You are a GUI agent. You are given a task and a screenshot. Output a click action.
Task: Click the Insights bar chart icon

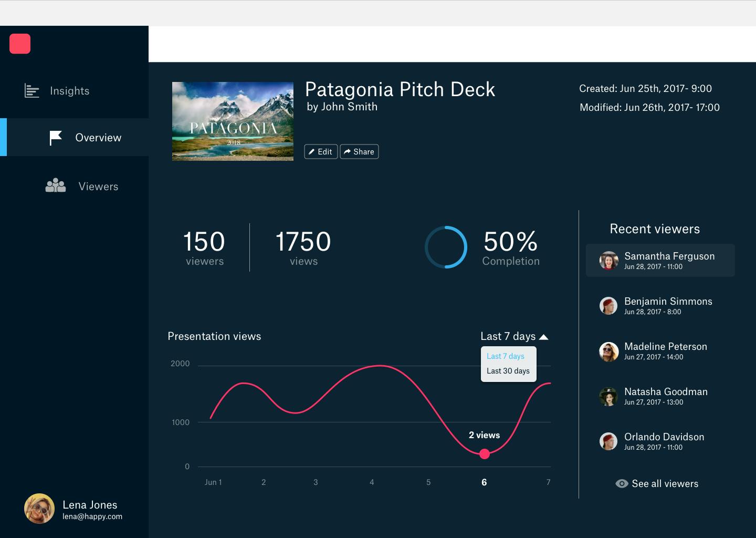point(32,91)
